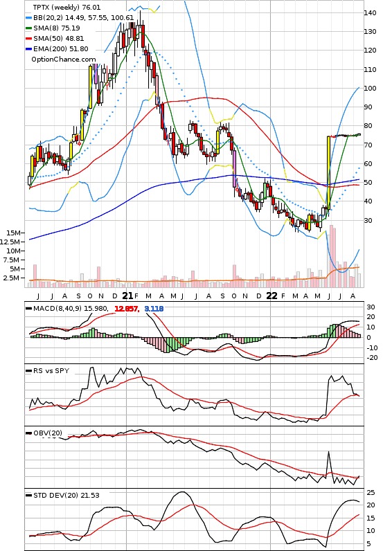
Task: Click the 12.5M volume axis label
Action: click(x=10, y=242)
